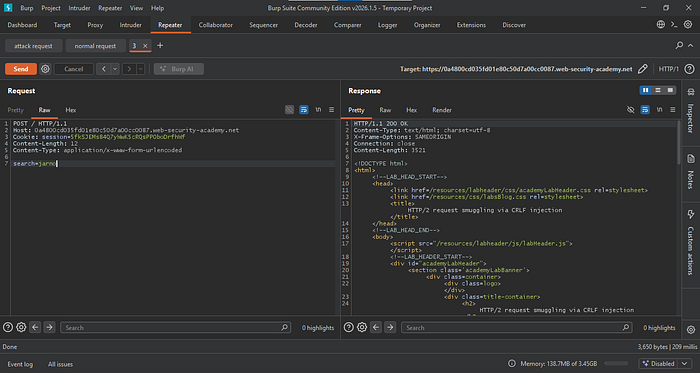This screenshot has height=373, width=700.
Task: Select the 'normal request' Repeater tab
Action: (95, 46)
